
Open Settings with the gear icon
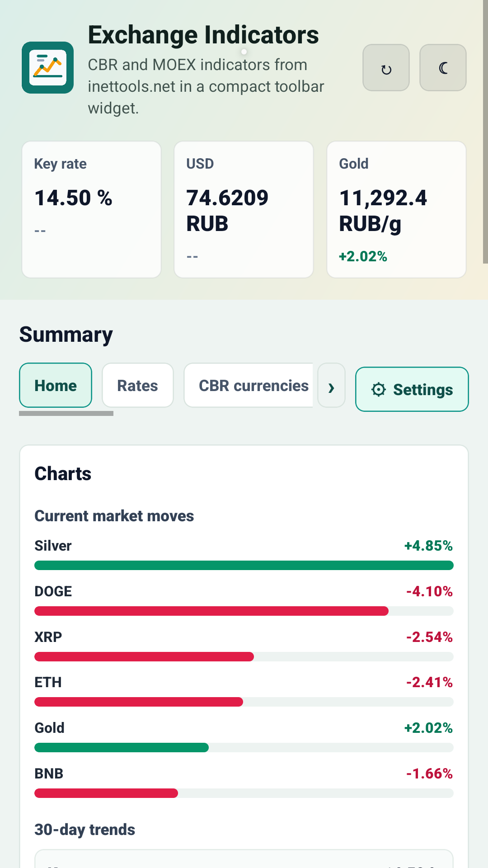coord(412,389)
